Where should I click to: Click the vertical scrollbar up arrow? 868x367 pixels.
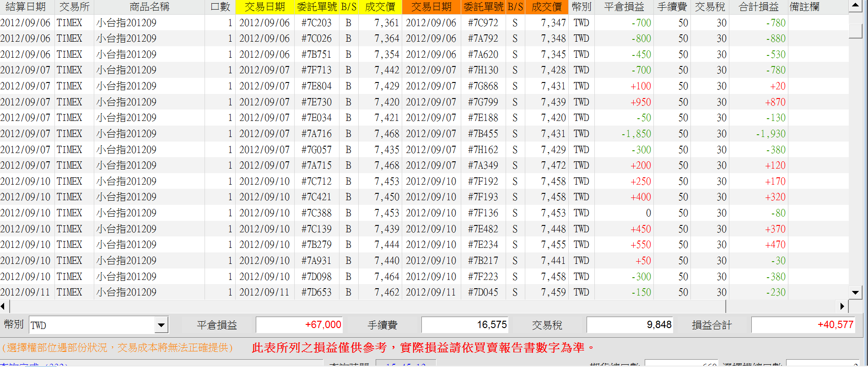coord(855,6)
